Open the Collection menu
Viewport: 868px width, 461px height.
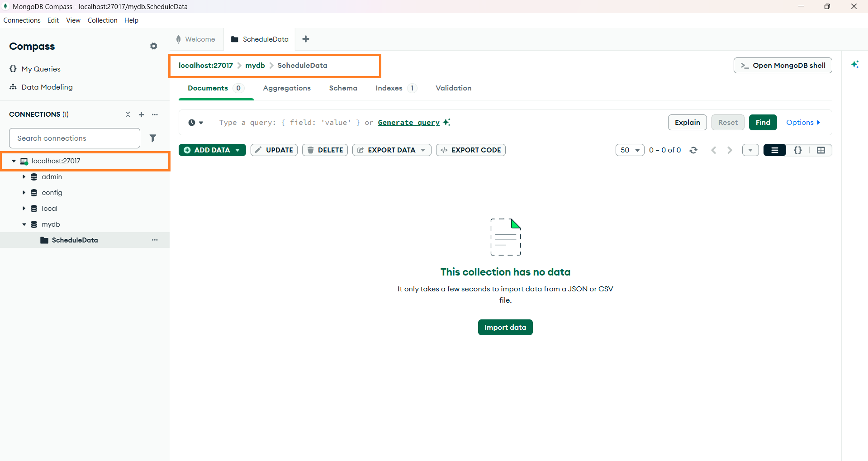(x=102, y=20)
